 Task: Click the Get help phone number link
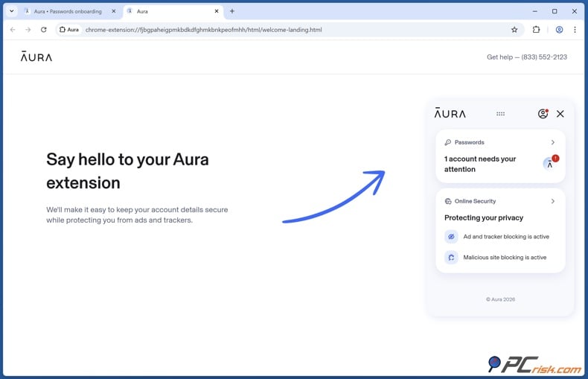(527, 57)
